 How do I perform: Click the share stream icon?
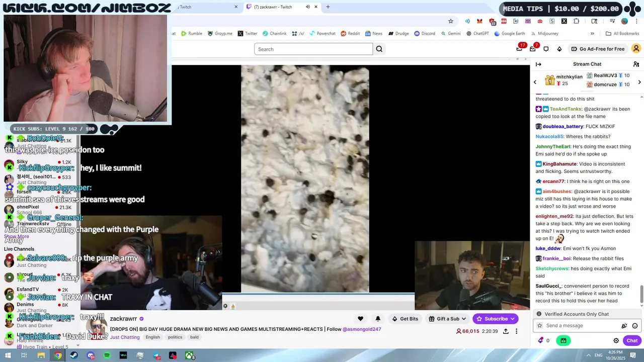tap(506, 331)
